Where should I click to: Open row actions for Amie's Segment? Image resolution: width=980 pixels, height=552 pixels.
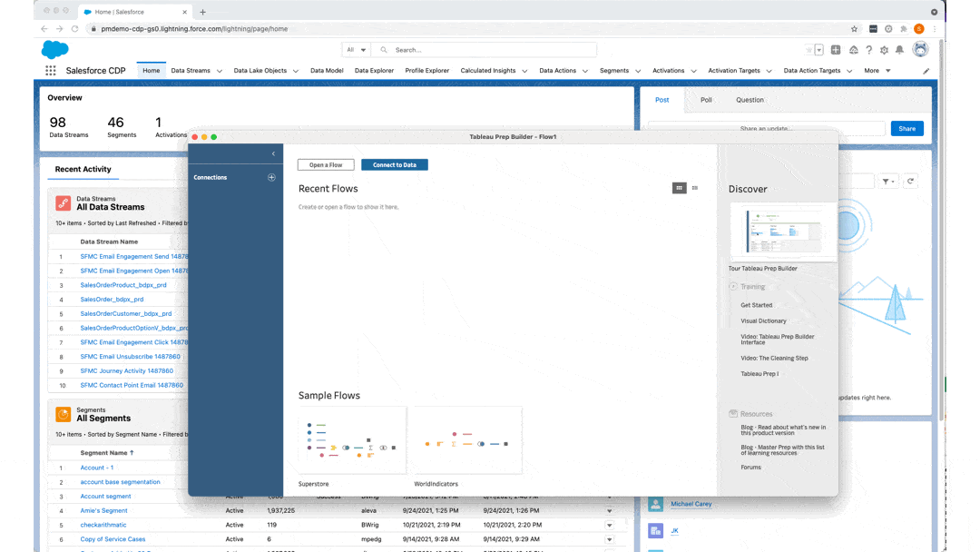(610, 511)
